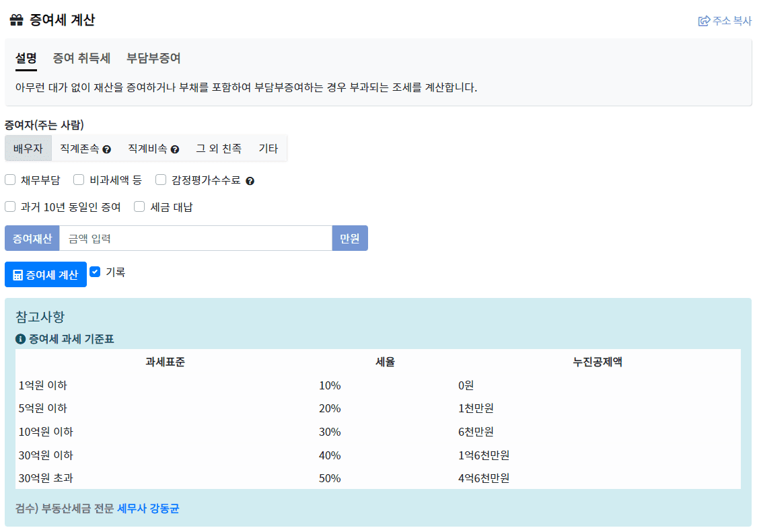Image resolution: width=757 pixels, height=532 pixels.
Task: Click the 만원 unit label
Action: 350,238
